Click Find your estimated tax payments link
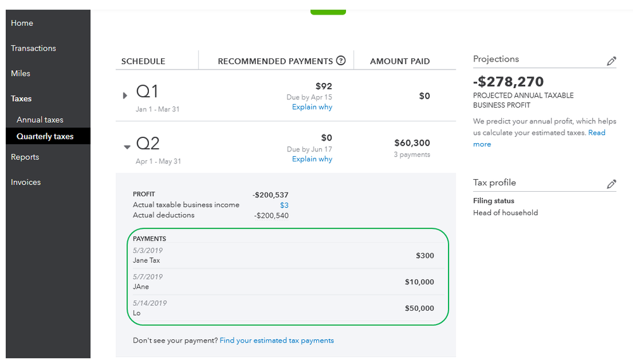The height and width of the screenshot is (364, 633). (276, 341)
